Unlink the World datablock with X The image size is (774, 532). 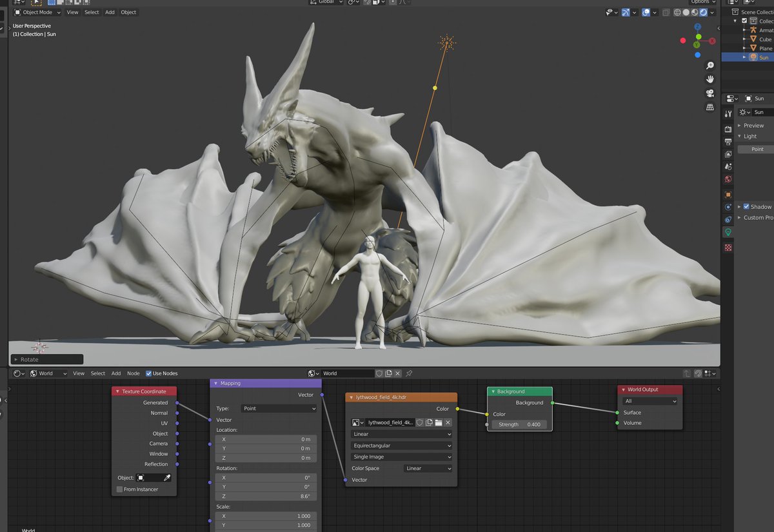[x=397, y=373]
